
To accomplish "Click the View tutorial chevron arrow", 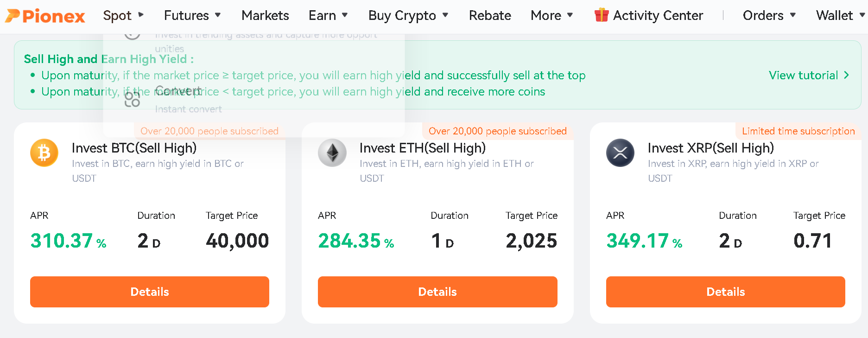I will (846, 75).
